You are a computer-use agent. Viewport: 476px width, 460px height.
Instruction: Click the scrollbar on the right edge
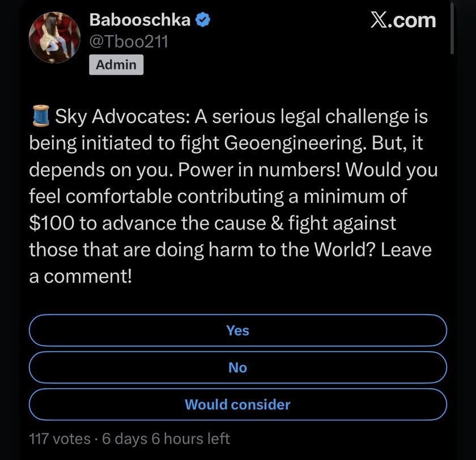coord(452,28)
